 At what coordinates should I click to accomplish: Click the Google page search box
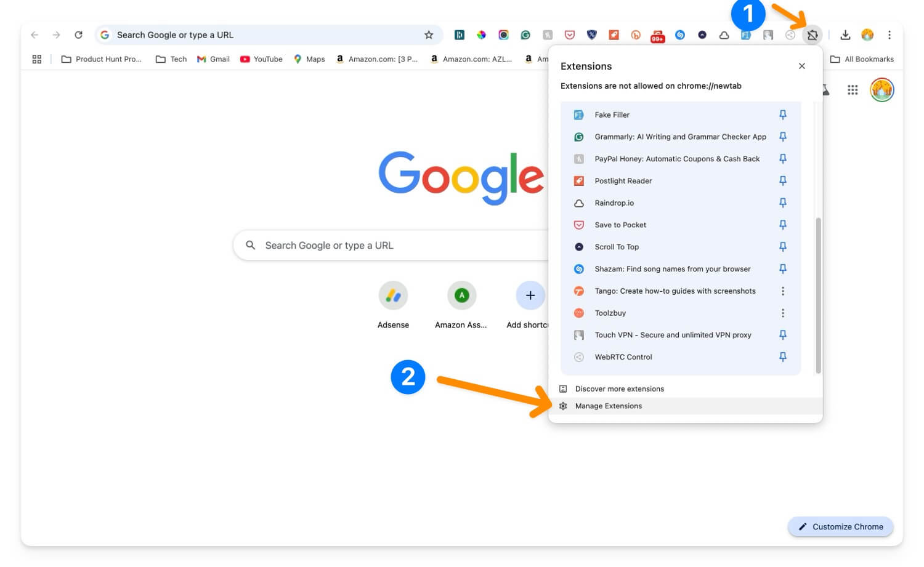(x=391, y=246)
